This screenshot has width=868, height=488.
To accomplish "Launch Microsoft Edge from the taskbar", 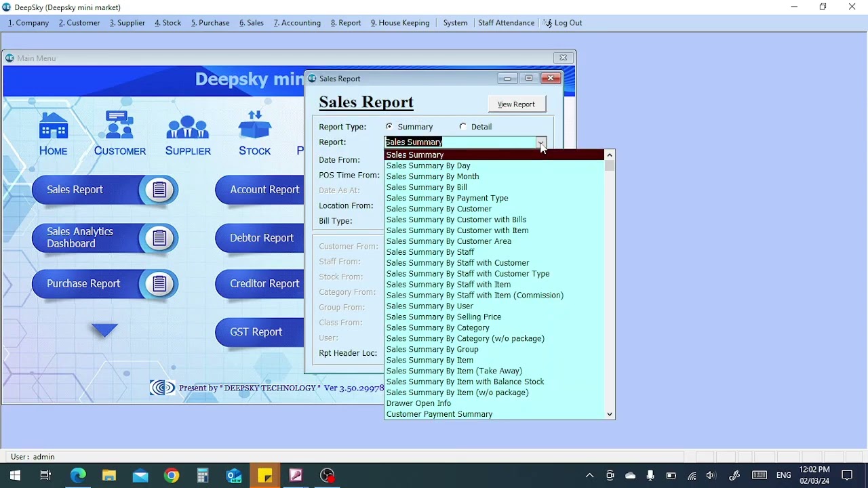I will (78, 475).
